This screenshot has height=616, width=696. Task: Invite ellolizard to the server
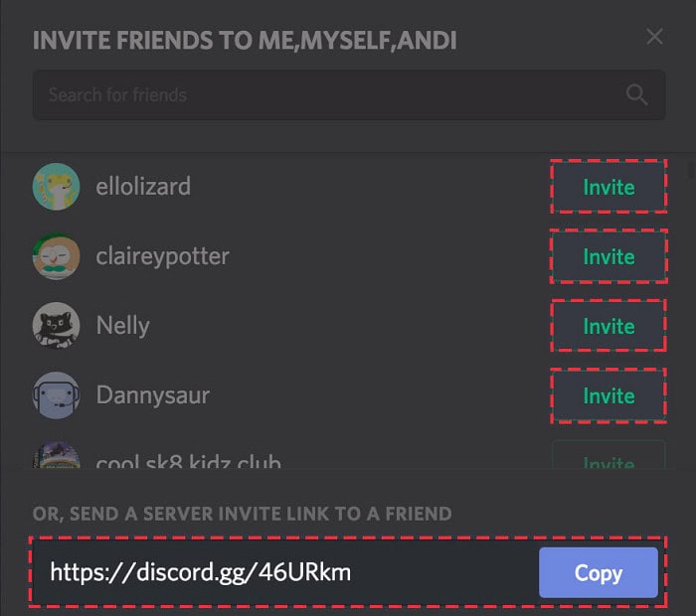point(609,187)
